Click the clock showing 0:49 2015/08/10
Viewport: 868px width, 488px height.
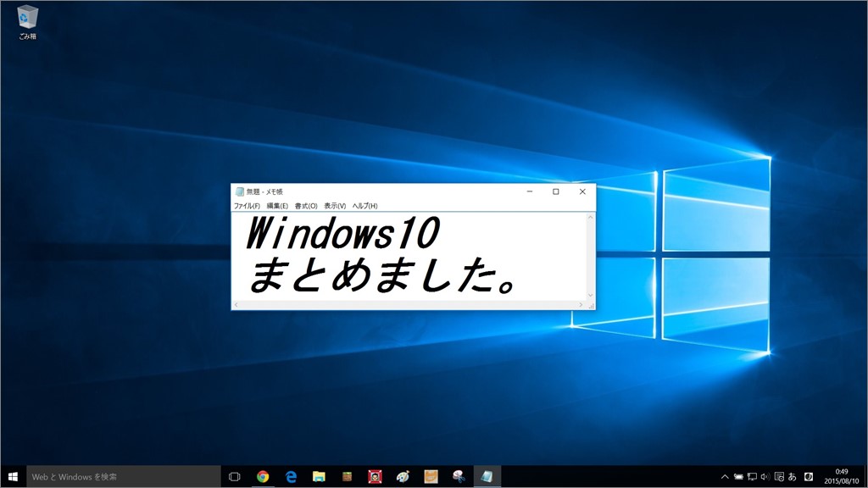coord(841,476)
